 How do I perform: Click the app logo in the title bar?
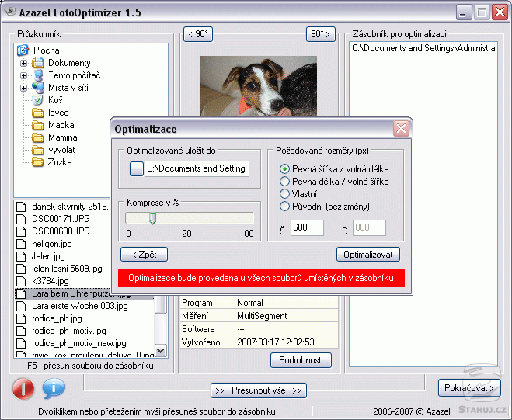(x=10, y=12)
